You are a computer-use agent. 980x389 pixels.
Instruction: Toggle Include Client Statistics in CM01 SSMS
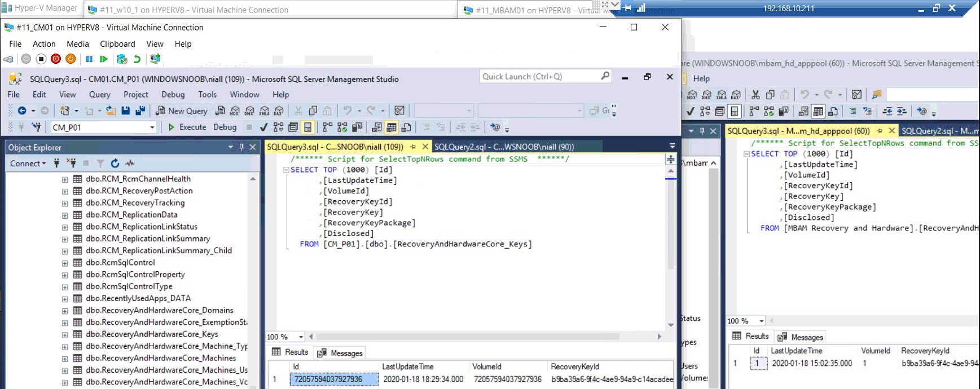357,127
